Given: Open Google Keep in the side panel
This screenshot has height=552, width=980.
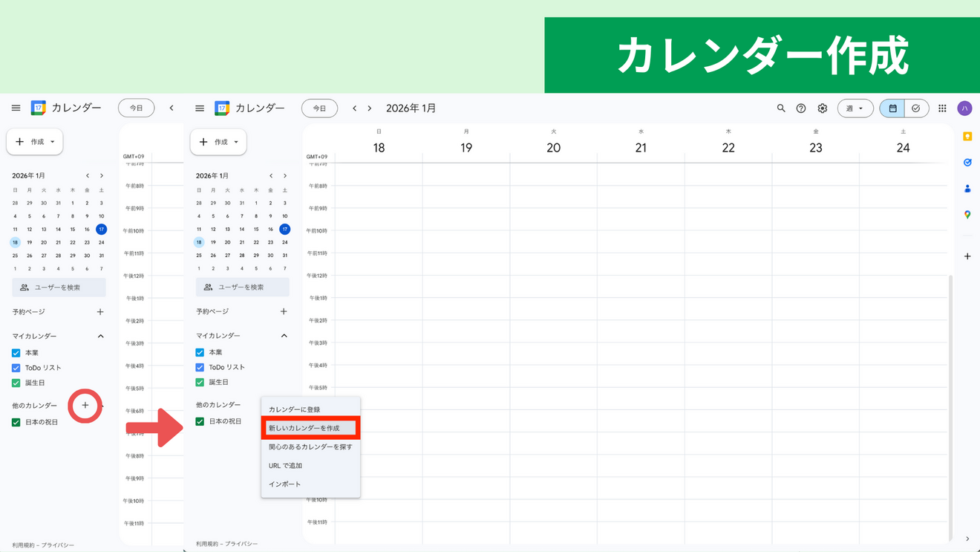Looking at the screenshot, I should pyautogui.click(x=967, y=137).
